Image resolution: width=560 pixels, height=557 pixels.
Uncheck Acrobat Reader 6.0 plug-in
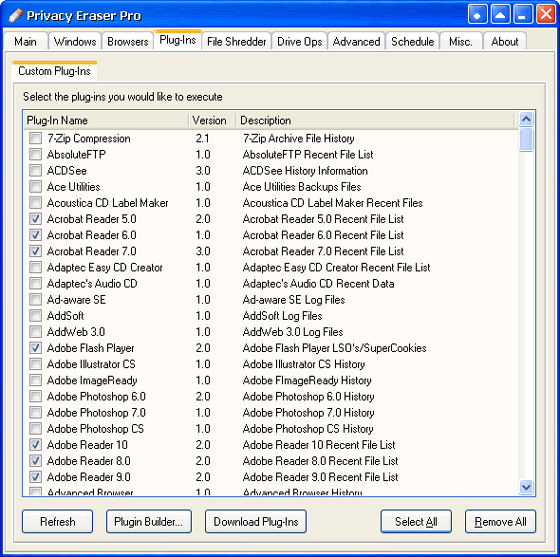(35, 235)
